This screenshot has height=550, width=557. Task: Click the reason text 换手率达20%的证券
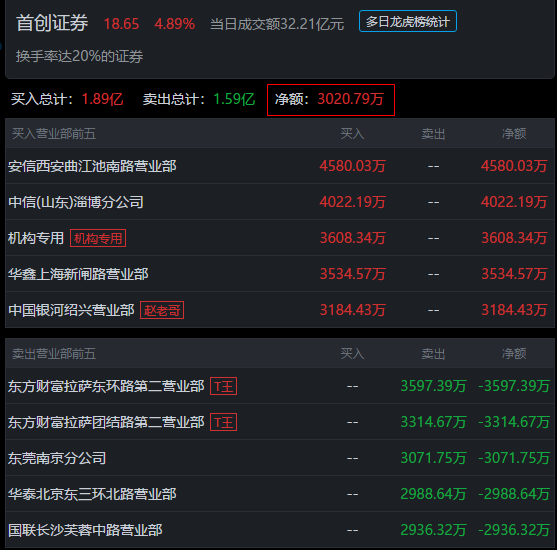tap(79, 56)
